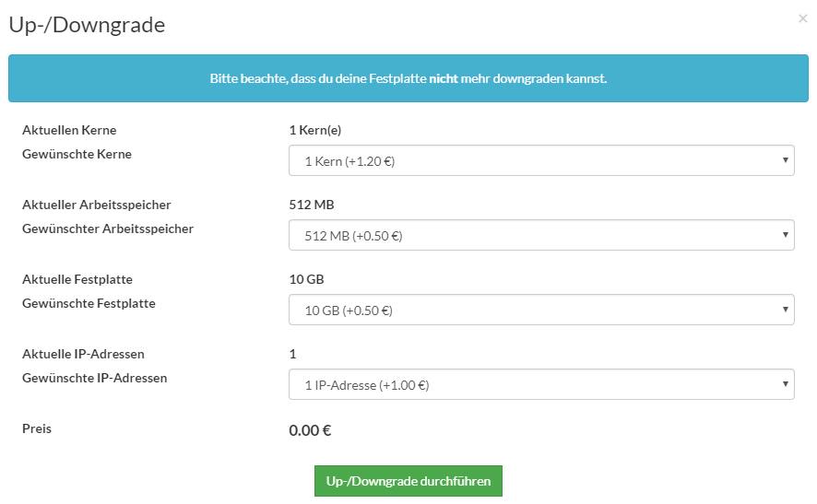Click the Gewünschte IP-Adressen label
The image size is (817, 504).
(x=94, y=378)
